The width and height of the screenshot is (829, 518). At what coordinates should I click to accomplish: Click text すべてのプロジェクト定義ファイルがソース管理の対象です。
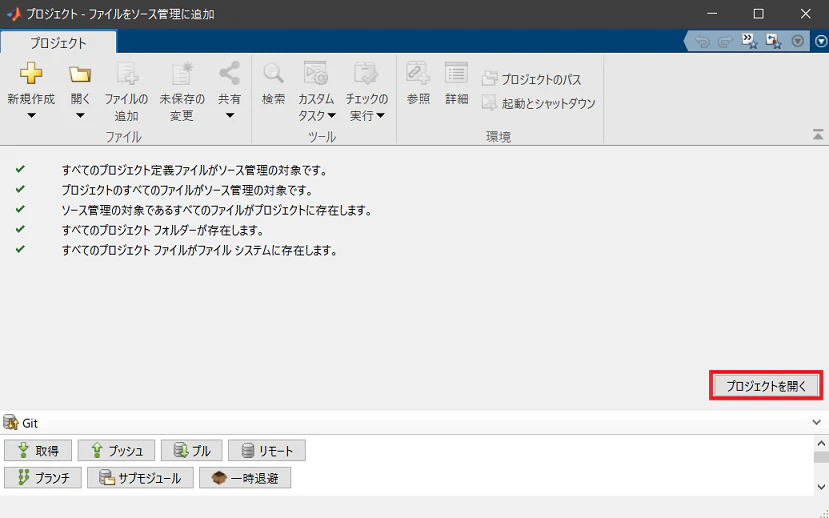tap(196, 170)
